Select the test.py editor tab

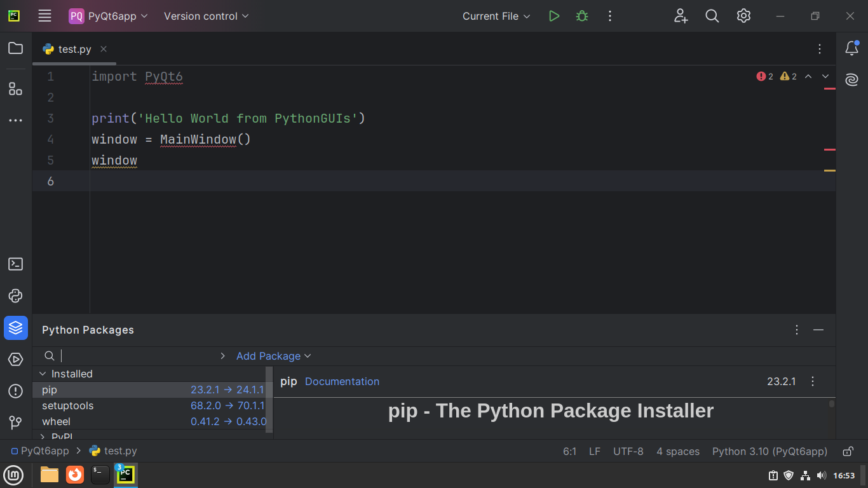(x=74, y=49)
